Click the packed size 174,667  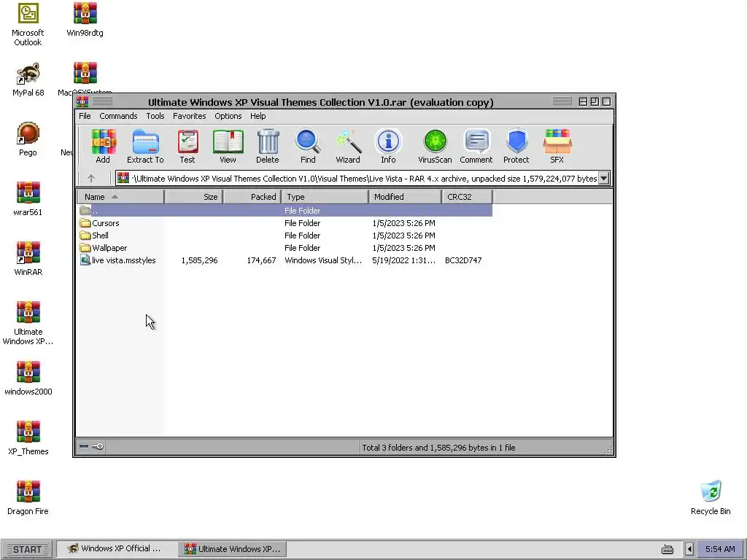261,260
